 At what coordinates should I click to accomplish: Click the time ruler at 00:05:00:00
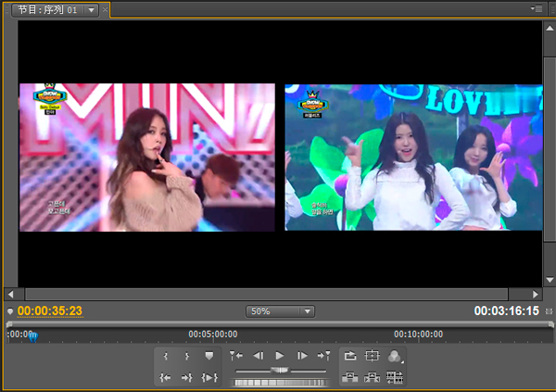pyautogui.click(x=213, y=335)
